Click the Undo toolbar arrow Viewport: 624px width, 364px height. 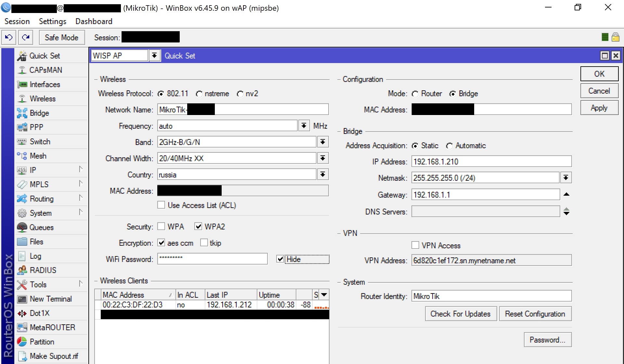(9, 37)
